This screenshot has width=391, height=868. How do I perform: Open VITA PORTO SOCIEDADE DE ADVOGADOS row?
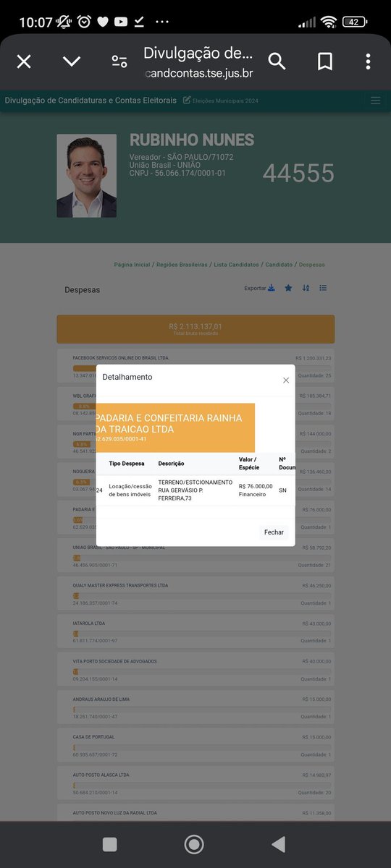[195, 669]
